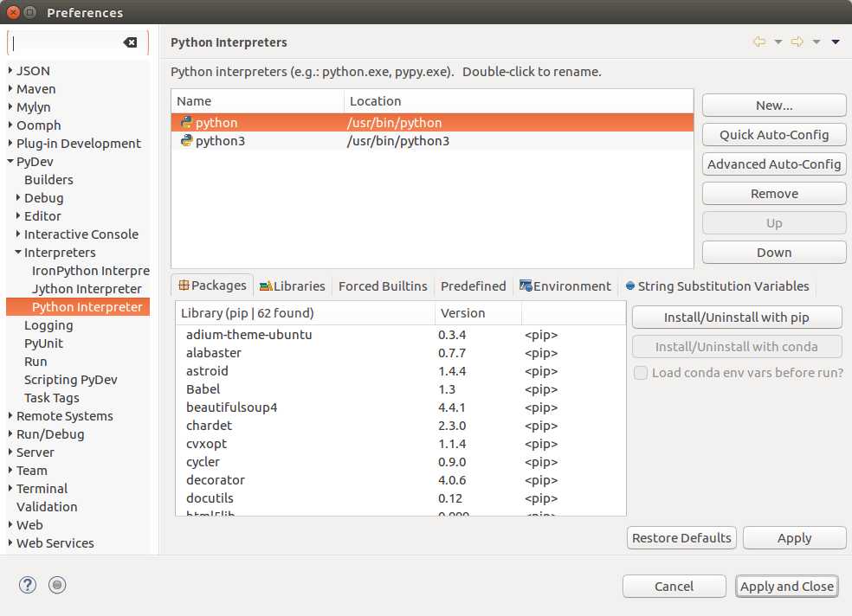This screenshot has width=852, height=616.
Task: Toggle Load conda env vars checkbox
Action: coord(642,373)
